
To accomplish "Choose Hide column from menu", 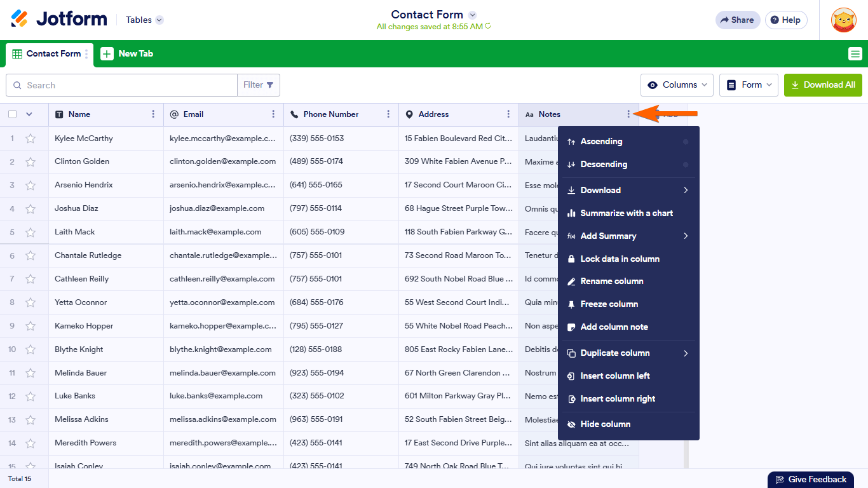I will point(628,424).
